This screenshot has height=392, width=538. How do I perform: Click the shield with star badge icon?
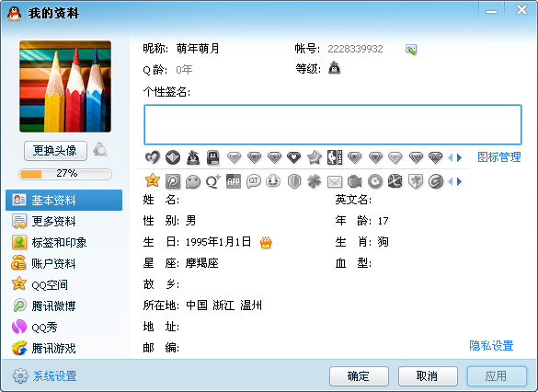[415, 181]
